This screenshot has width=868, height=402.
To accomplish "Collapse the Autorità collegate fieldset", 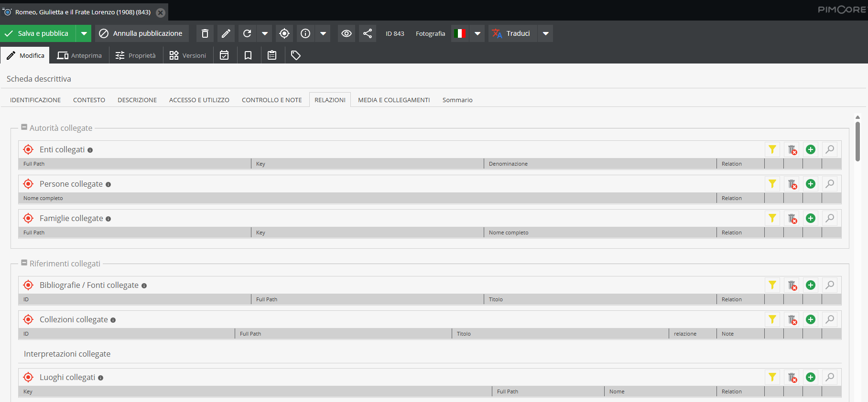I will [24, 127].
